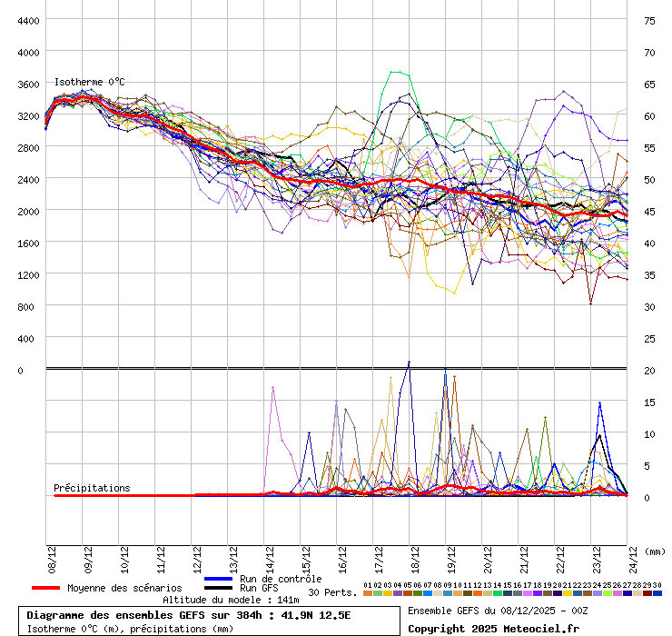Click the Précipitations chart label

pos(92,488)
